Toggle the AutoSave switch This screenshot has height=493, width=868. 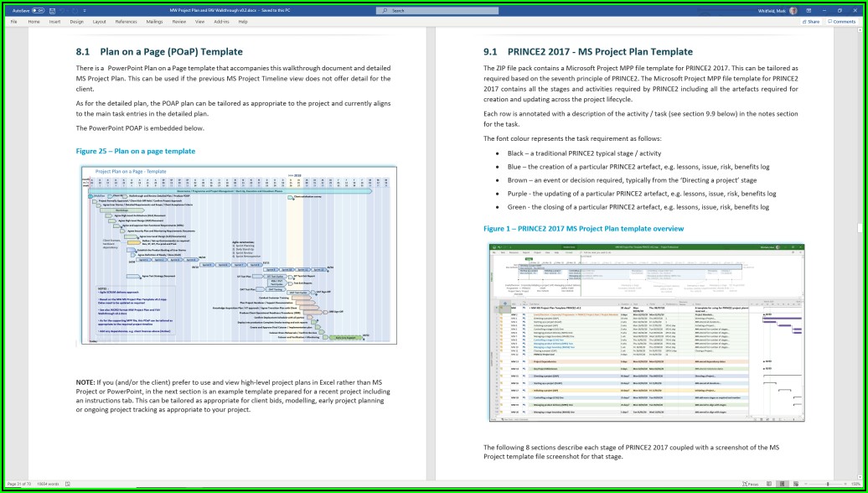38,11
